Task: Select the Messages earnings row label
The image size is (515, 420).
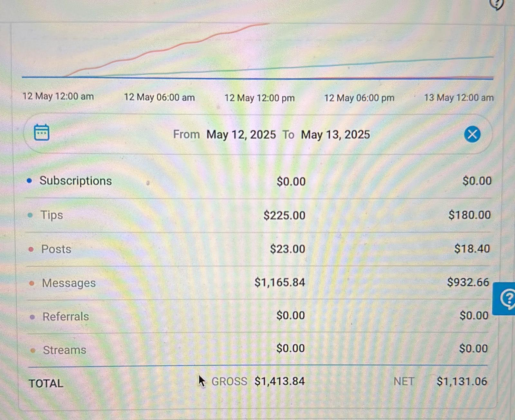Action: [x=69, y=283]
